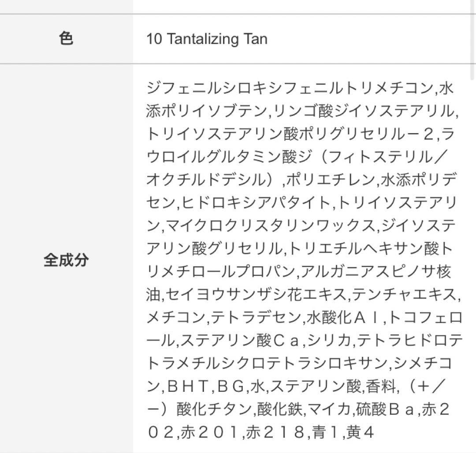Image resolution: width=476 pixels, height=453 pixels.
Task: Click the 色 row label
Action: pos(66,39)
